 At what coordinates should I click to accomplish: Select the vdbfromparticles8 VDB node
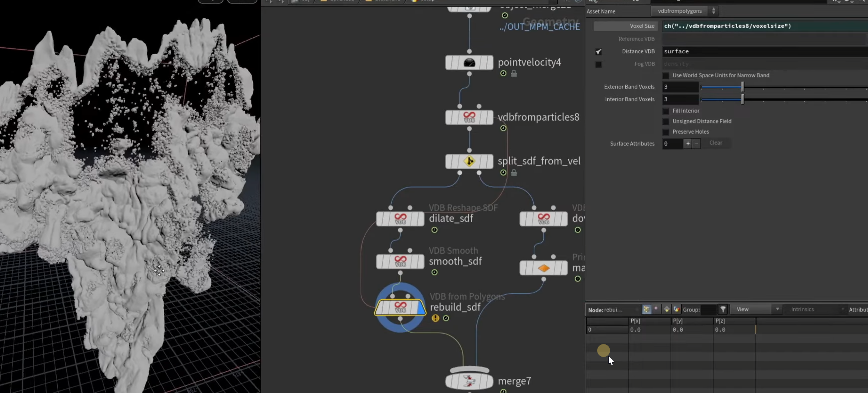[469, 117]
